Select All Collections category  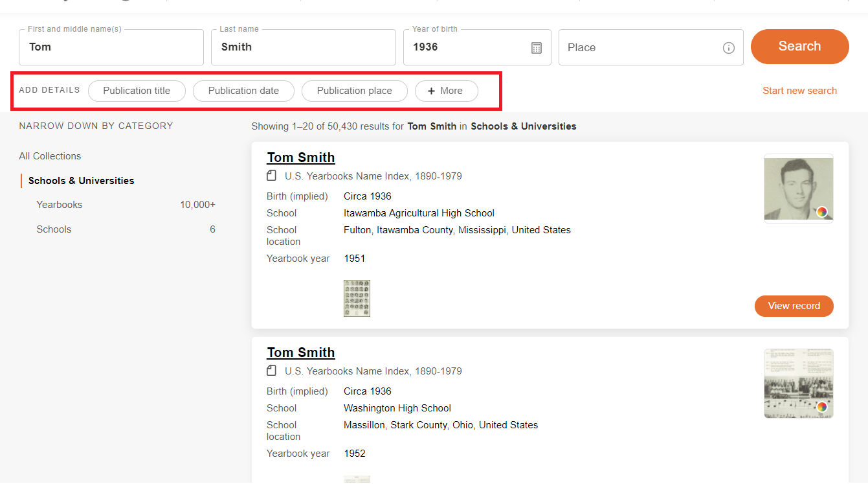pyautogui.click(x=50, y=156)
